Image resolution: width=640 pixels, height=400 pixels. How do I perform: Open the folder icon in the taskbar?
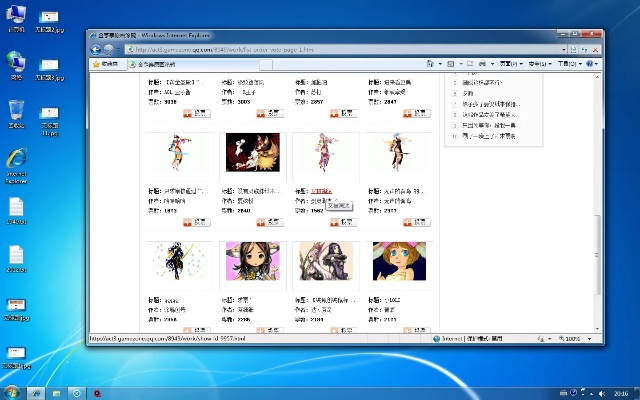click(56, 392)
